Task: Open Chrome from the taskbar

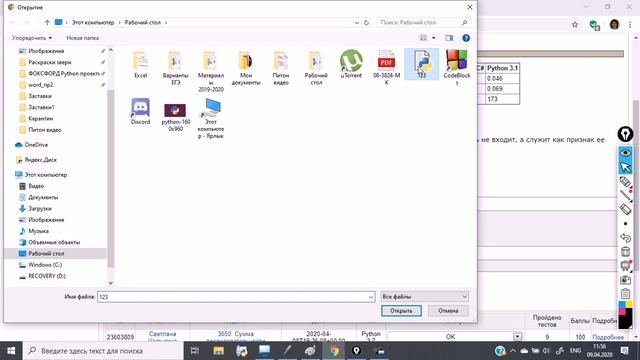Action: point(334,351)
